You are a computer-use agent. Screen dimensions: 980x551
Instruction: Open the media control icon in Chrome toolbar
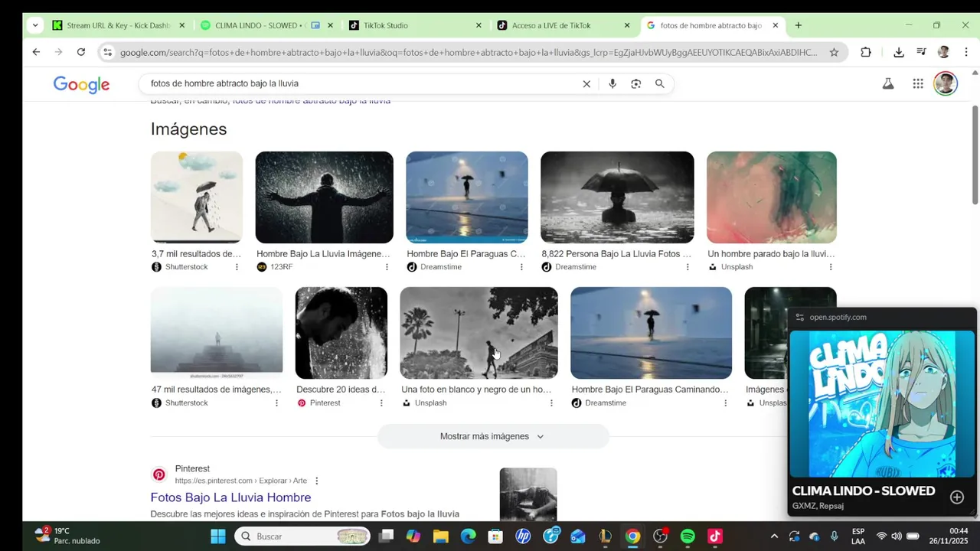[921, 52]
